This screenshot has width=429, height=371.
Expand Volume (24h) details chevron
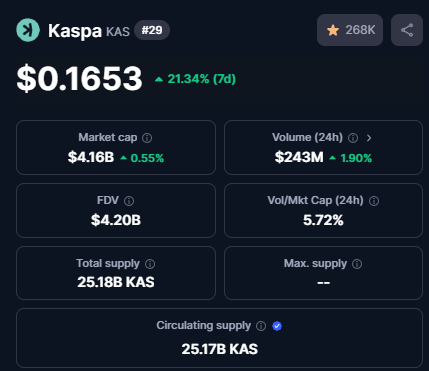click(x=369, y=138)
